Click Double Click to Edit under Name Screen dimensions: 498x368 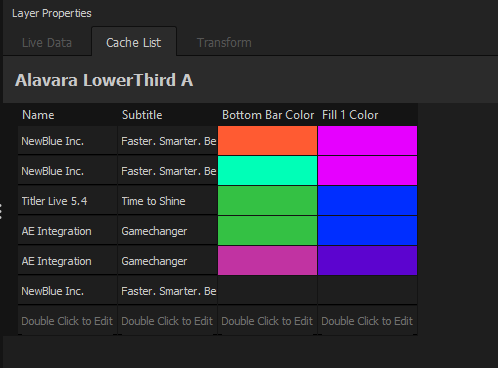point(68,320)
